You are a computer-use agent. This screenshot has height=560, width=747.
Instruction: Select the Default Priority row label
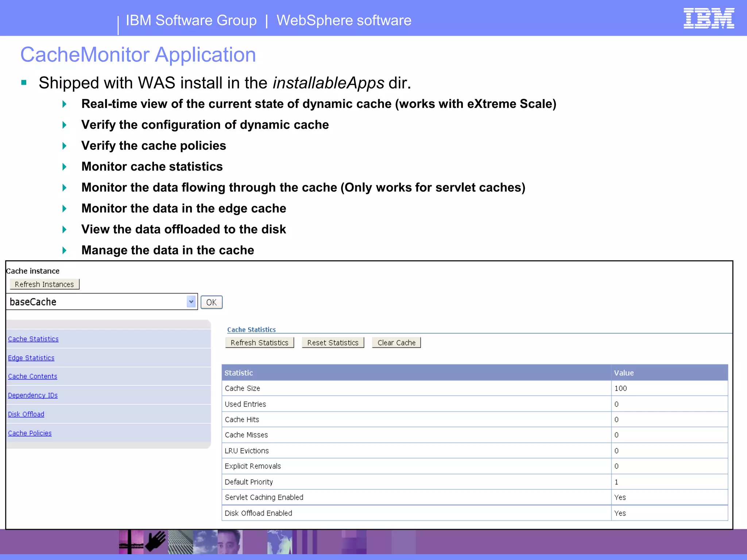click(249, 482)
